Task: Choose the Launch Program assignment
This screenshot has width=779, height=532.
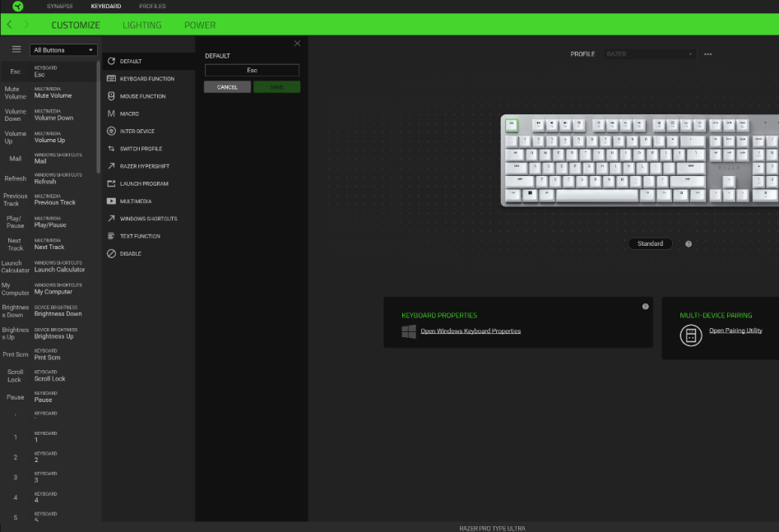Action: click(145, 183)
